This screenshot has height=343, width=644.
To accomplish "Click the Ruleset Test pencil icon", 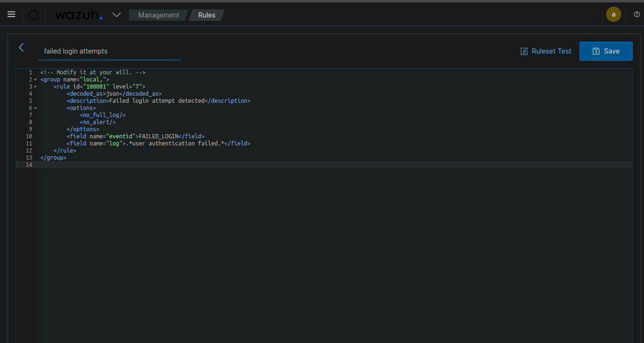I will click(524, 51).
